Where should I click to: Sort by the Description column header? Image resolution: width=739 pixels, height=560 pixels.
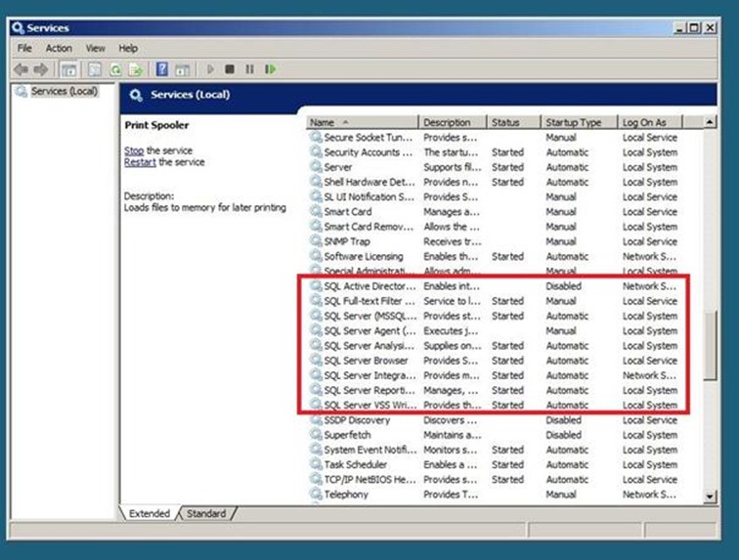coord(453,122)
